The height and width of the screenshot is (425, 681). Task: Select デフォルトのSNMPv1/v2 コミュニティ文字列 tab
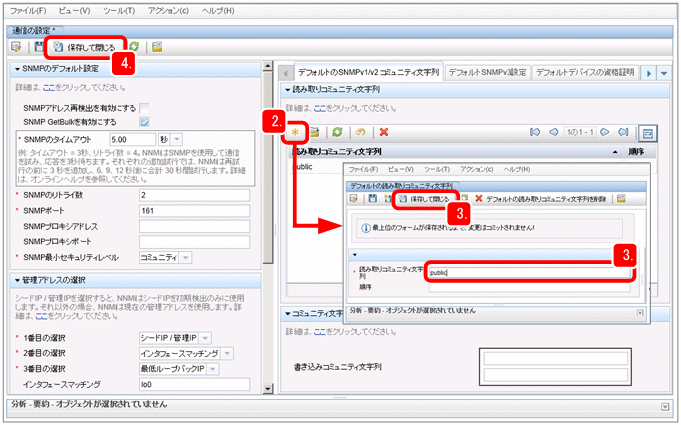[x=368, y=72]
